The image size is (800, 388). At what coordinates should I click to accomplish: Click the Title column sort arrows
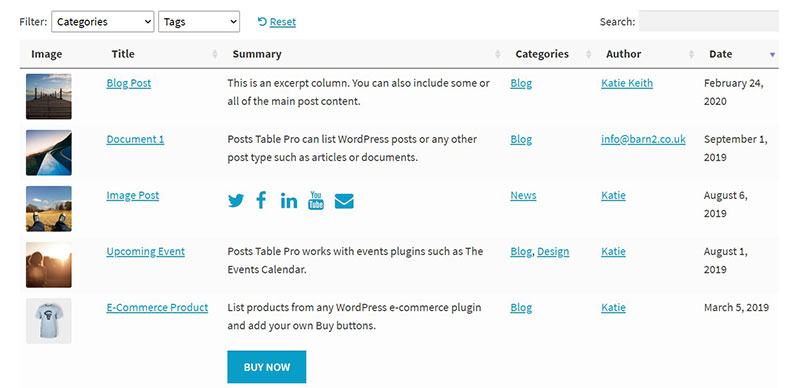point(215,54)
